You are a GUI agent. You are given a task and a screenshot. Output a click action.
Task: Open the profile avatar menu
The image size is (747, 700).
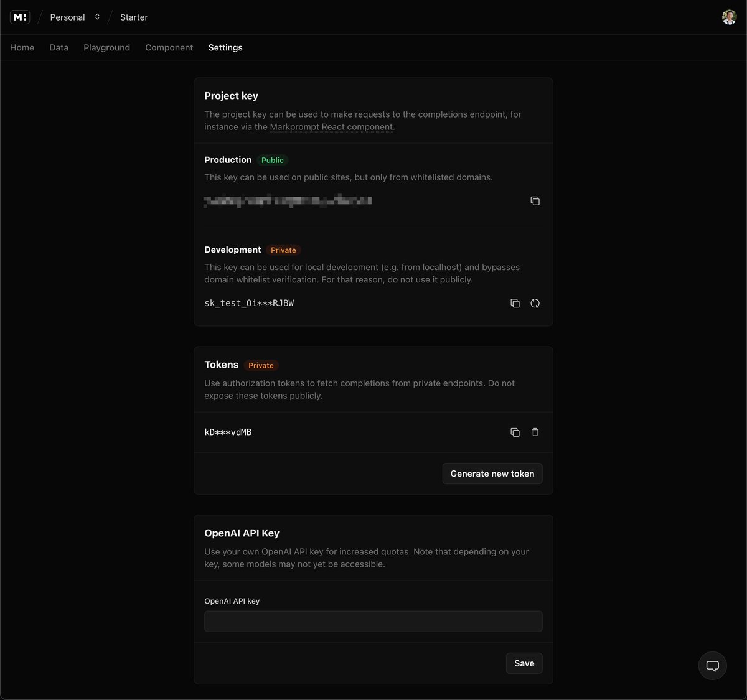pyautogui.click(x=728, y=17)
